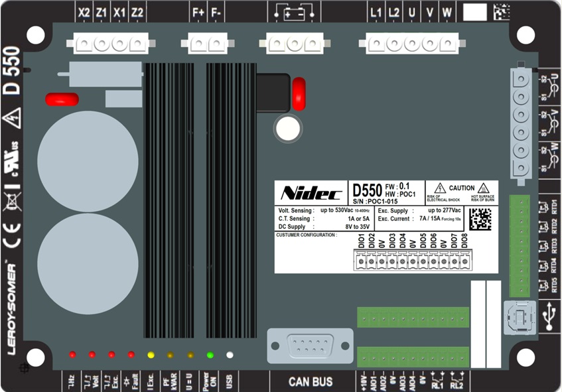562x392 pixels.
Task: Click the CAUTION heading on nameplate
Action: point(462,188)
